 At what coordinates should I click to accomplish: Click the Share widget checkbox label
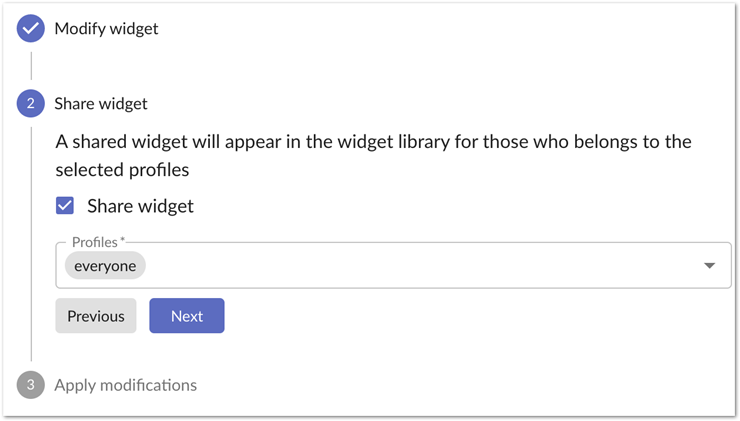tap(140, 206)
